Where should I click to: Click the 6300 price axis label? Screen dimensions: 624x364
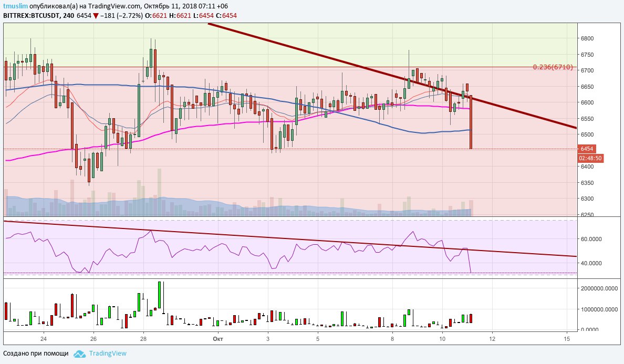(x=587, y=199)
